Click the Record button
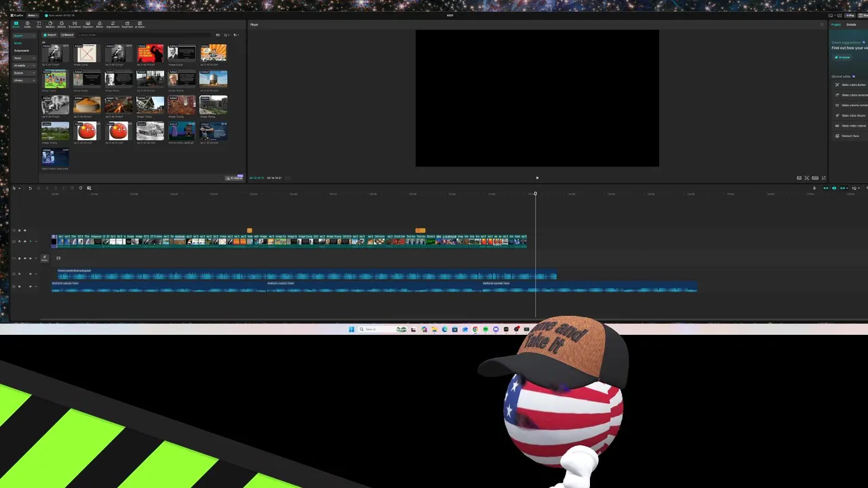 coord(67,35)
